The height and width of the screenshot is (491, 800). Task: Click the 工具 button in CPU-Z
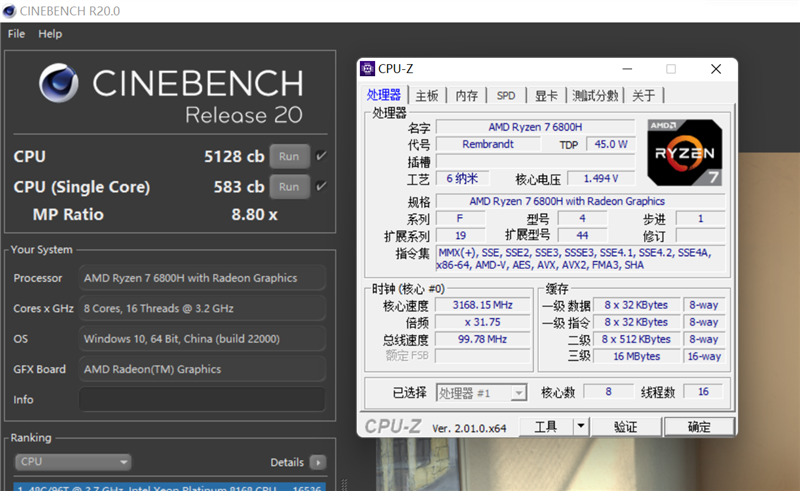(x=546, y=427)
